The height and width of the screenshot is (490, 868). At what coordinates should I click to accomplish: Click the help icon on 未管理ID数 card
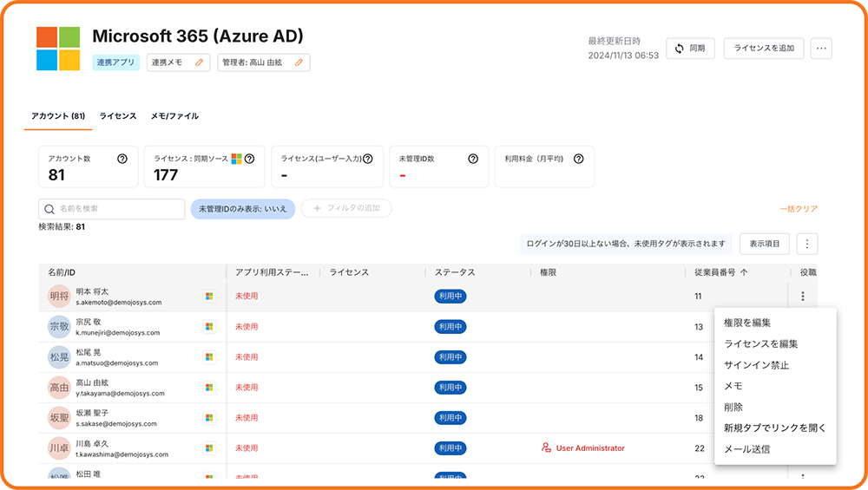tap(473, 159)
